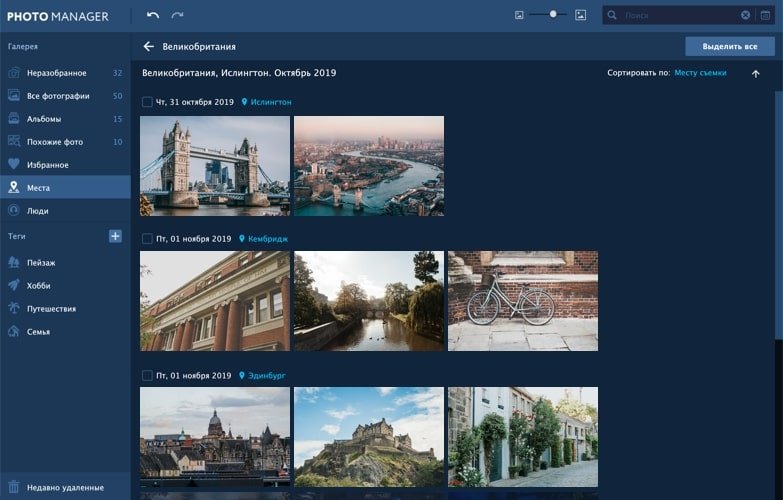Screen dimensions: 783x500
Task: Click the Неразобранное count 32
Action: (117, 73)
